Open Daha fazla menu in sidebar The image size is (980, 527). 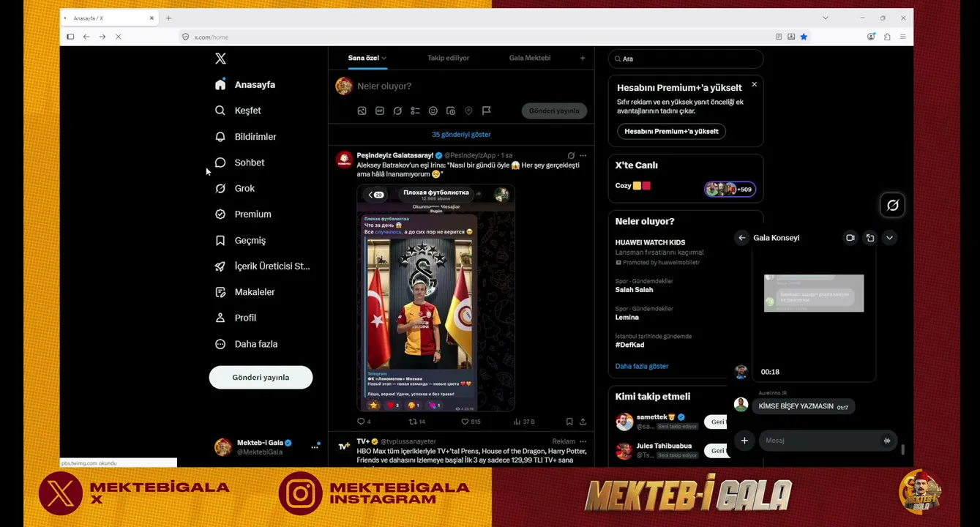point(246,344)
